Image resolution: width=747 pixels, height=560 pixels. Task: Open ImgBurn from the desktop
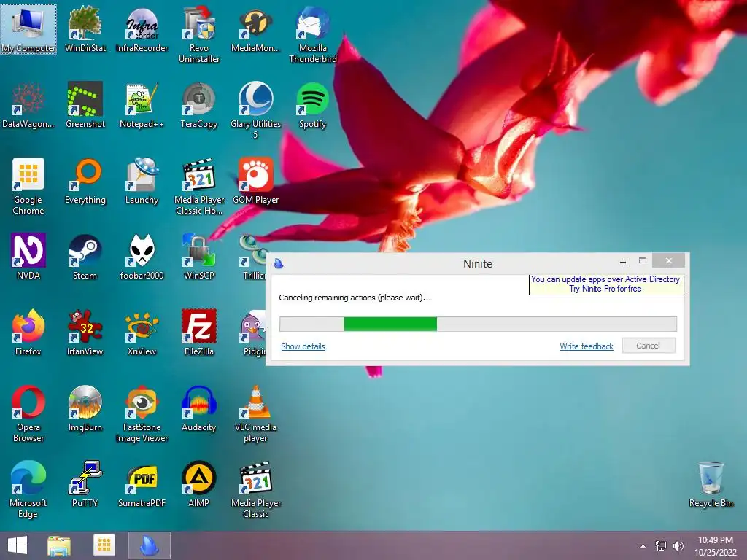[x=85, y=408]
